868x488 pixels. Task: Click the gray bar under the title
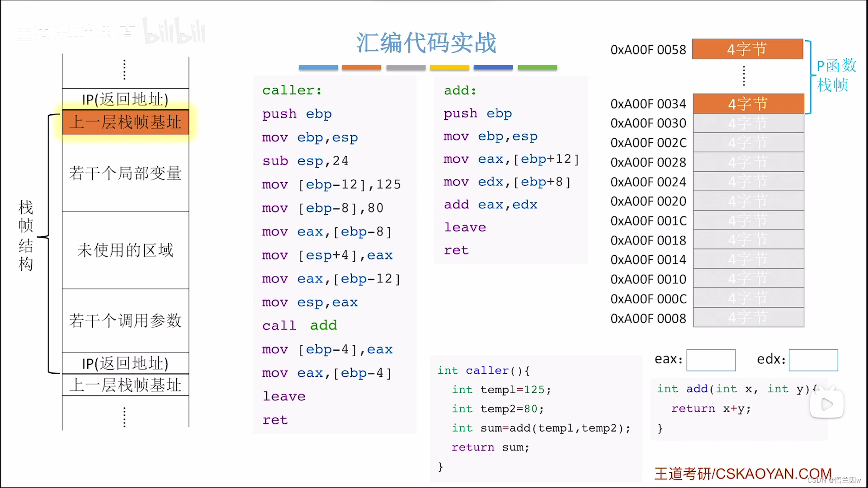(x=406, y=67)
